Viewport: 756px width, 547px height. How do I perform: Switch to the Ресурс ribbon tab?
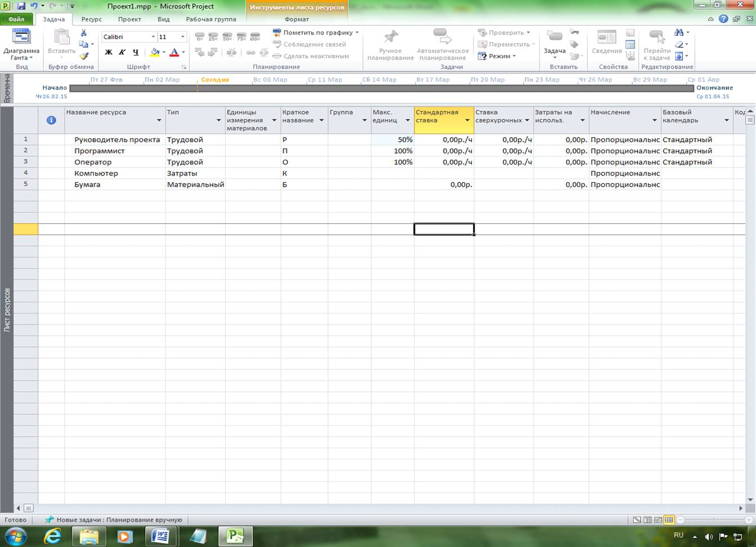pyautogui.click(x=91, y=19)
